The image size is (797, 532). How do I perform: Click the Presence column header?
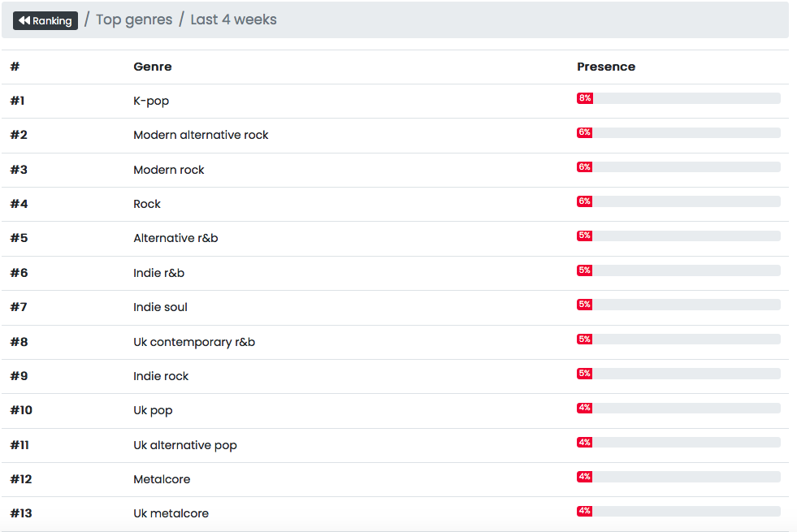606,67
